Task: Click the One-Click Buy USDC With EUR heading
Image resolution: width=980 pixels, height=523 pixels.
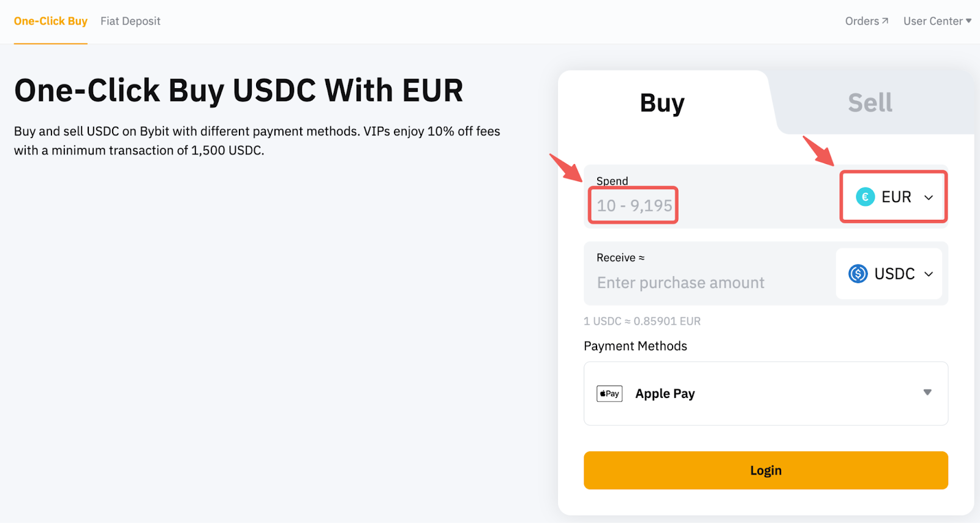Action: point(238,91)
